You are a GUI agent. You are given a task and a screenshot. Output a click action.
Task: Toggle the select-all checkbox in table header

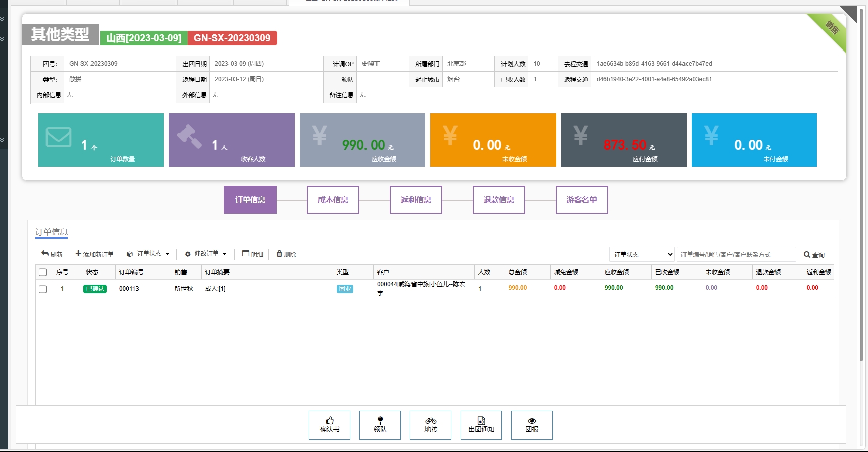point(43,272)
